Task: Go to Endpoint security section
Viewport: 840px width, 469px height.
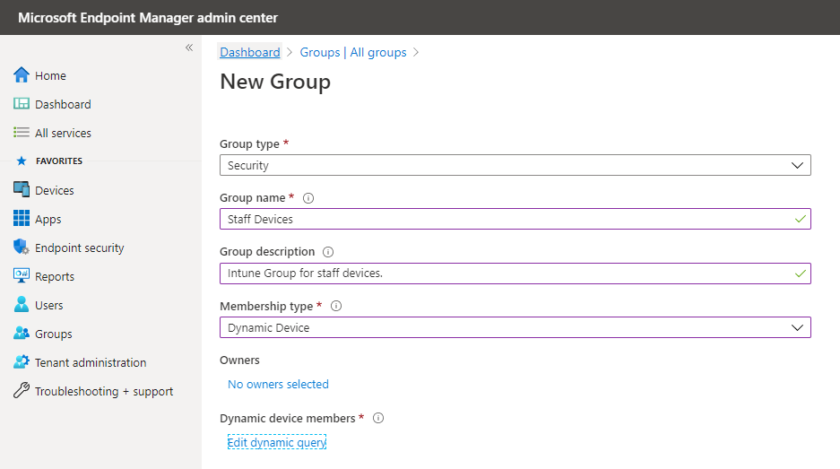Action: pos(79,248)
